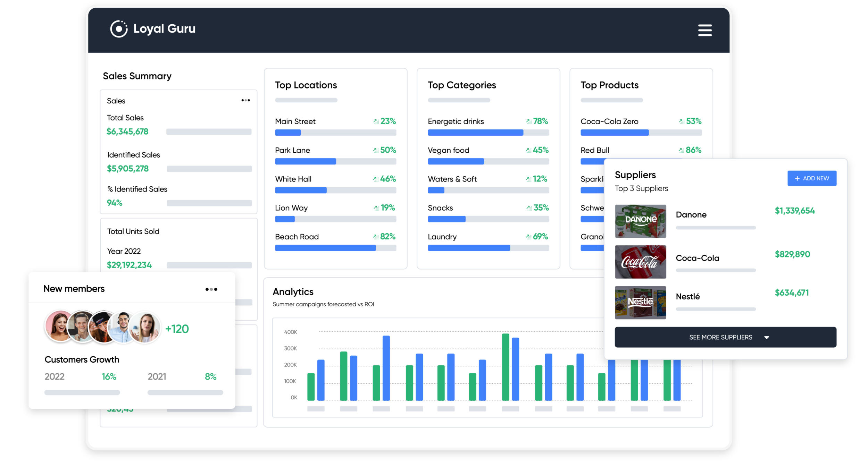868x466 pixels.
Task: Click the trend icon next to Vegan food
Action: [528, 150]
